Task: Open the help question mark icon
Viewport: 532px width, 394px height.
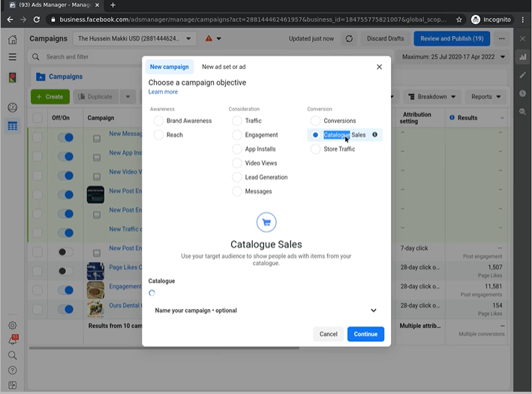Action: coord(13,370)
